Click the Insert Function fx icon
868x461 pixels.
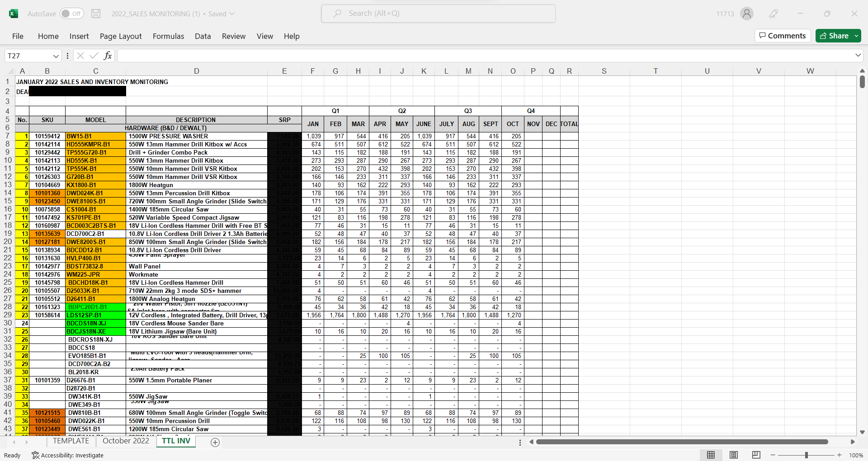coord(108,56)
